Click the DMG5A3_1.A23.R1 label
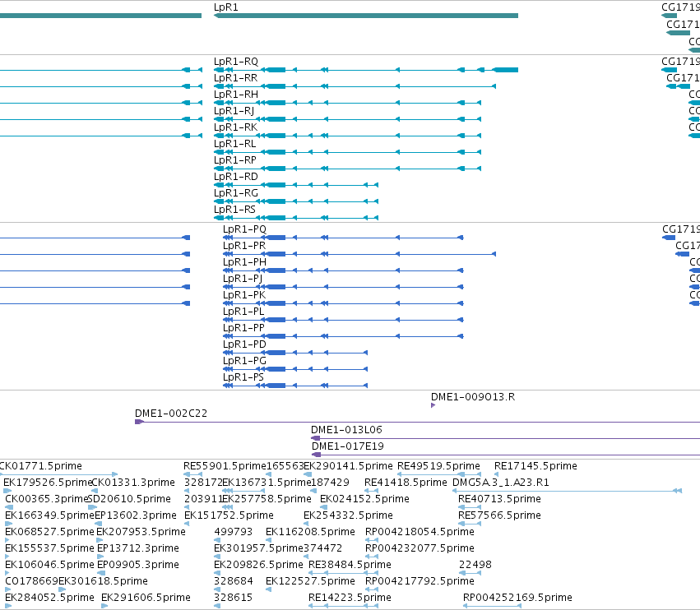Image resolution: width=700 pixels, height=610 pixels. (501, 483)
